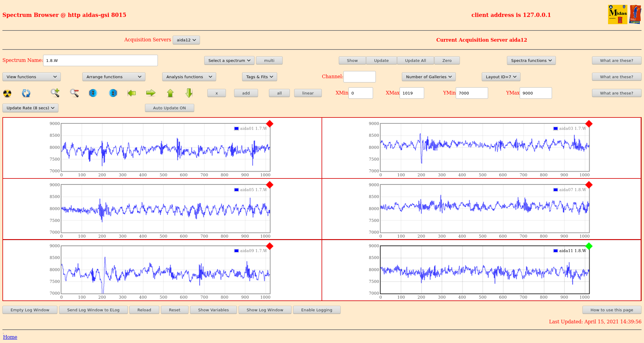Open the Acquisition Servers aida12 dropdown

186,40
